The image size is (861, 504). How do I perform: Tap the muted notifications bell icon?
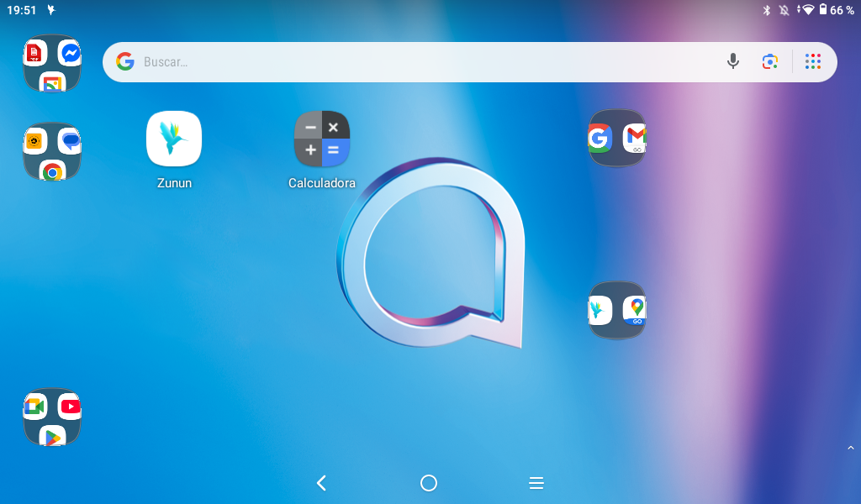[x=784, y=10]
